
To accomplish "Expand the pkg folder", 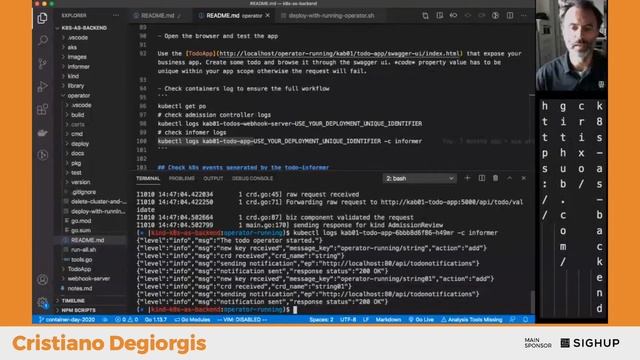I will pos(76,163).
